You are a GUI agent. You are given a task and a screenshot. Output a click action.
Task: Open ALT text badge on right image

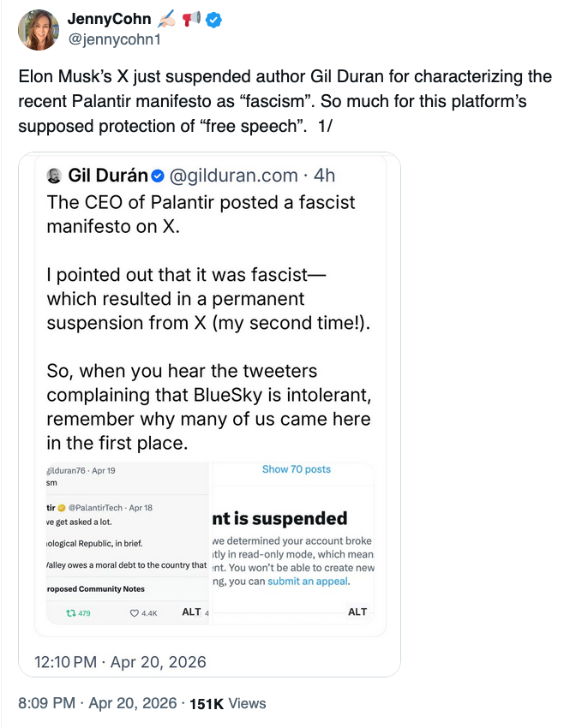[x=357, y=612]
